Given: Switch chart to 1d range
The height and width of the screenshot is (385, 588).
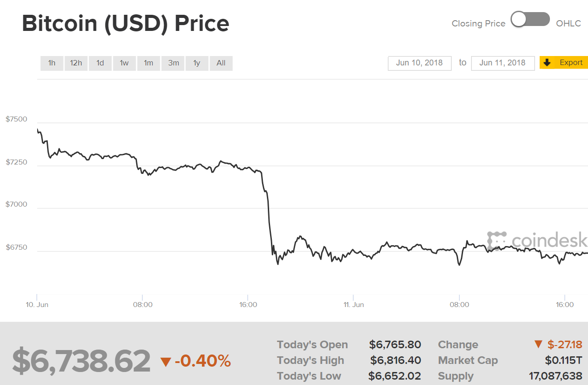Looking at the screenshot, I should coord(100,63).
